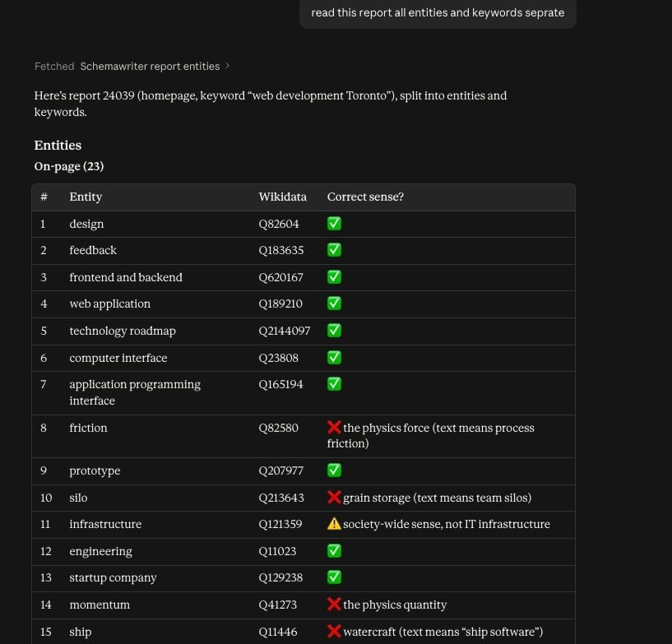This screenshot has height=644, width=672.
Task: Select the note about society-wide sense
Action: [447, 525]
